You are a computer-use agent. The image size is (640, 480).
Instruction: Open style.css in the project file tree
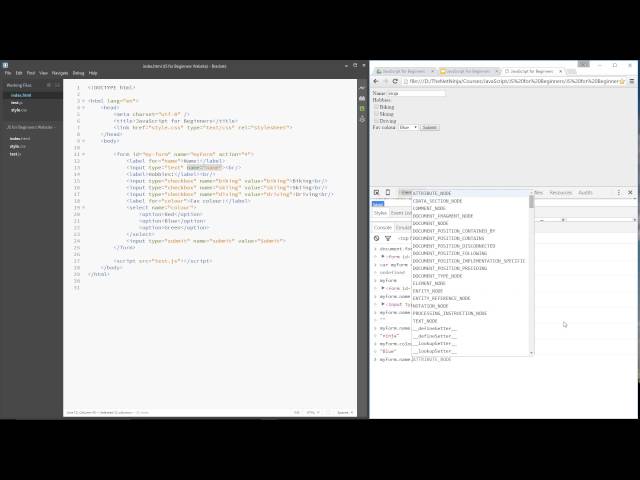[18, 146]
